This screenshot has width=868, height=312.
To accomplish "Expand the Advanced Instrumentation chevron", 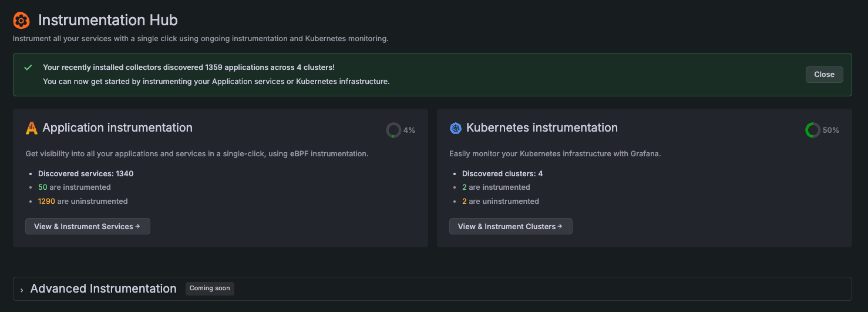I will [x=22, y=290].
